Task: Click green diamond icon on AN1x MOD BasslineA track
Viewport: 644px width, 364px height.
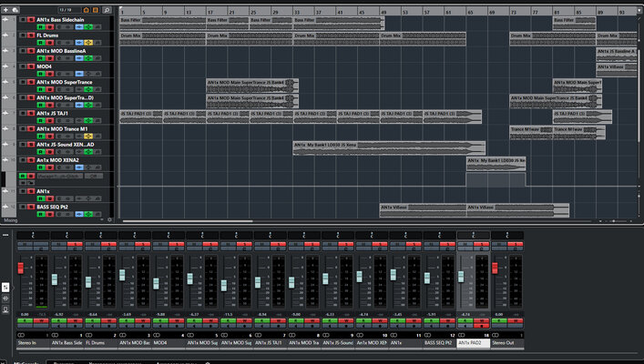Action: pos(87,58)
